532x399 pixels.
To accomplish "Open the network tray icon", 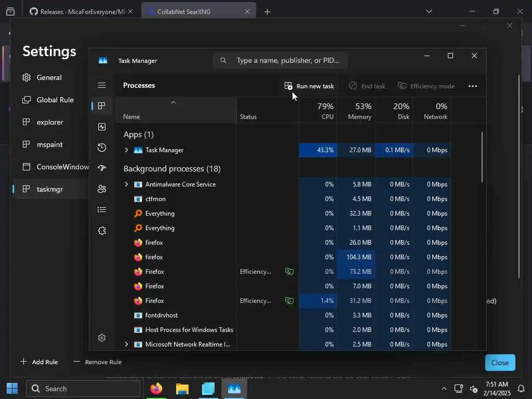I will (x=459, y=389).
